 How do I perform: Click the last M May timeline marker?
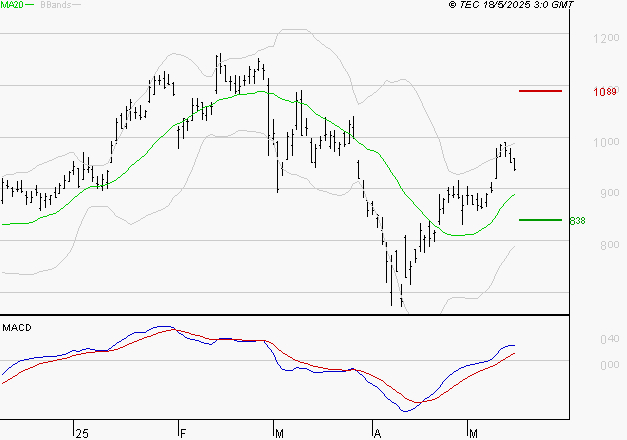tap(473, 434)
